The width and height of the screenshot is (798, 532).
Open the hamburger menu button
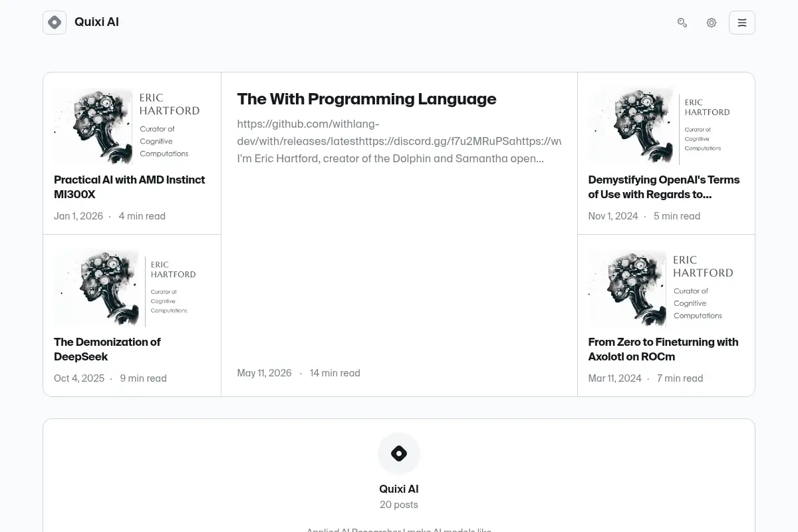coord(742,23)
